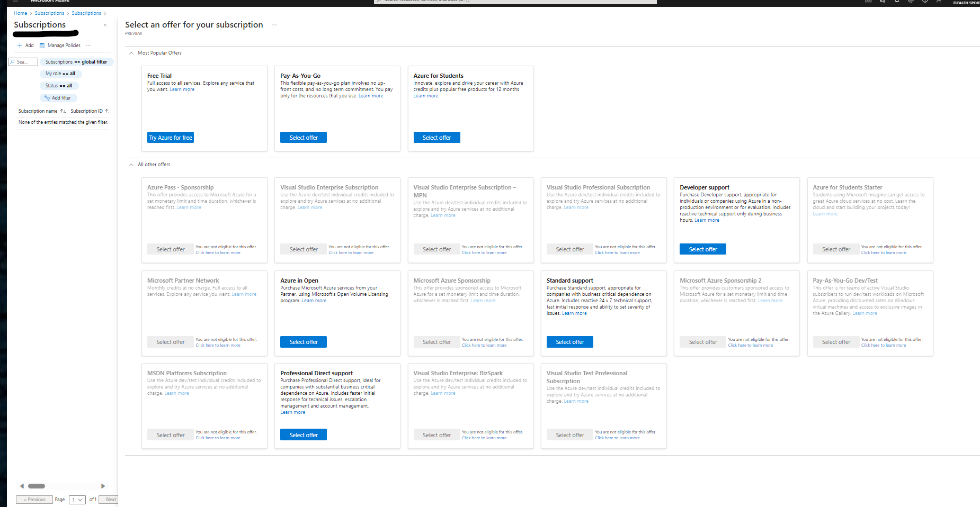Click the Subscription name column header
Image resolution: width=980 pixels, height=507 pixels.
[38, 111]
